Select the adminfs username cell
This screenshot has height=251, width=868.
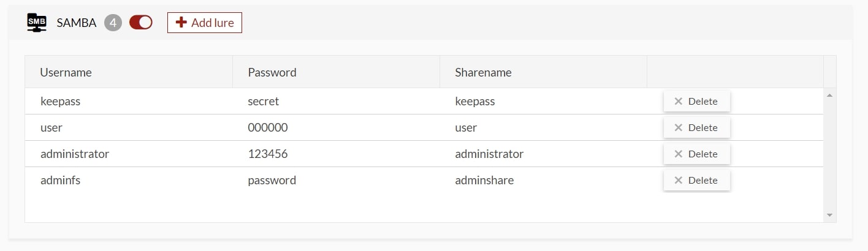tap(61, 181)
